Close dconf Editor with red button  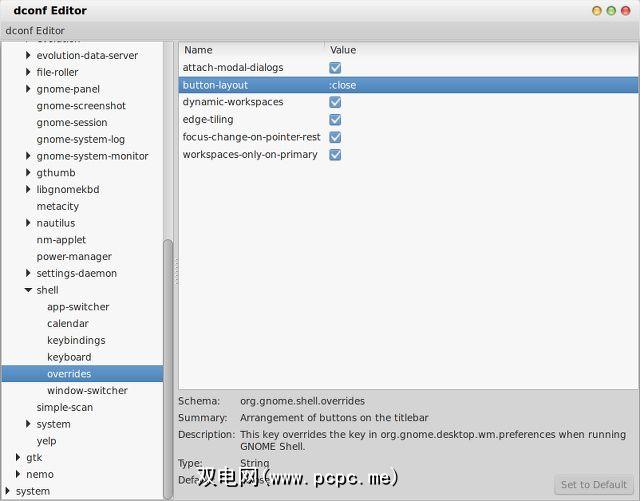625,11
